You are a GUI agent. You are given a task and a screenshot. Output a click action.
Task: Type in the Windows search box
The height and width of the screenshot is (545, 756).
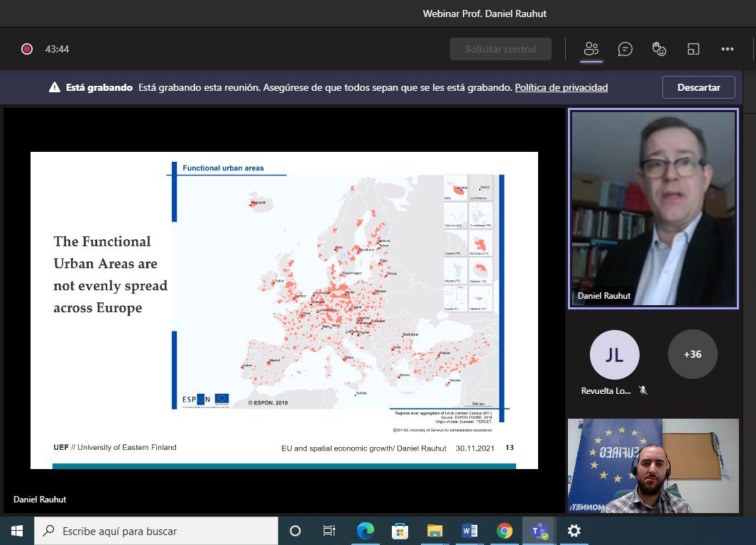point(156,531)
